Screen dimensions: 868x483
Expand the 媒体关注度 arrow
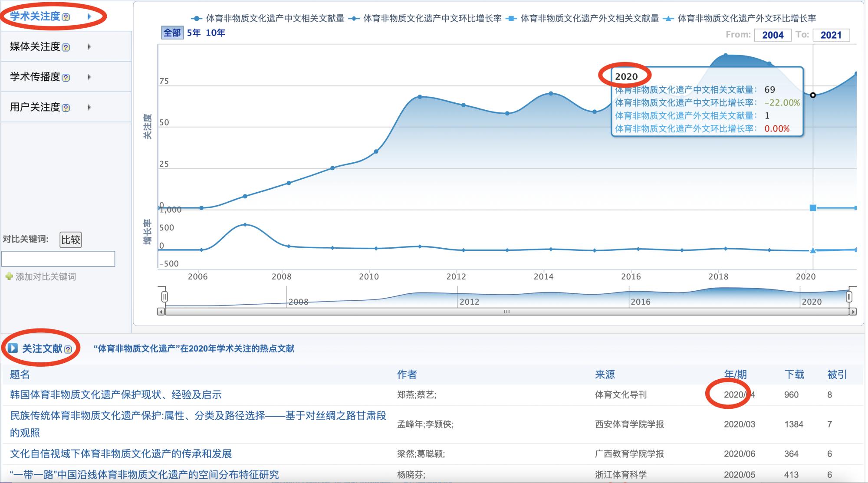tap(89, 47)
